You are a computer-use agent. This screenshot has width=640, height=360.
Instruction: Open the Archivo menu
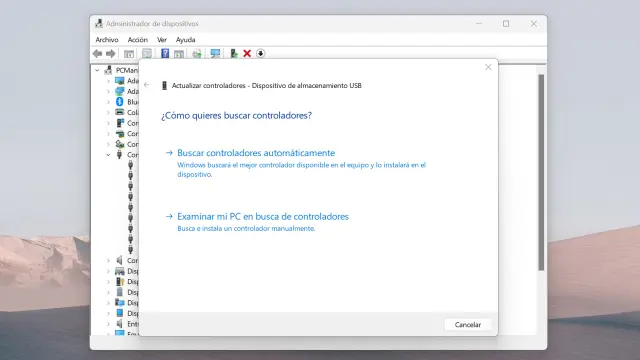107,40
